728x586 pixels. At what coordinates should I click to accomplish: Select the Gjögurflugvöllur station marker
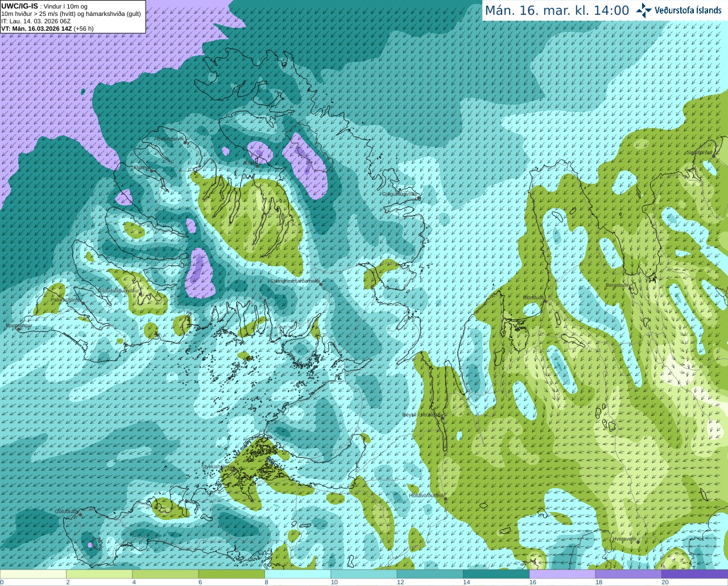click(x=419, y=198)
